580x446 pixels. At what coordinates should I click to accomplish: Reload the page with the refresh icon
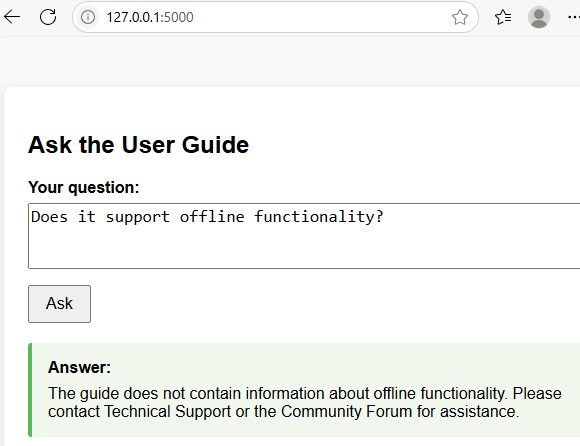tap(48, 17)
